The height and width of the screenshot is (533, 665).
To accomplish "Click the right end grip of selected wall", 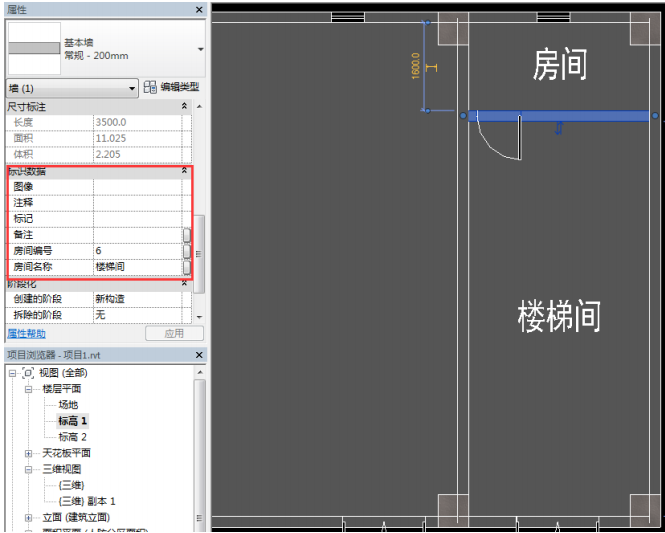I will [x=655, y=115].
